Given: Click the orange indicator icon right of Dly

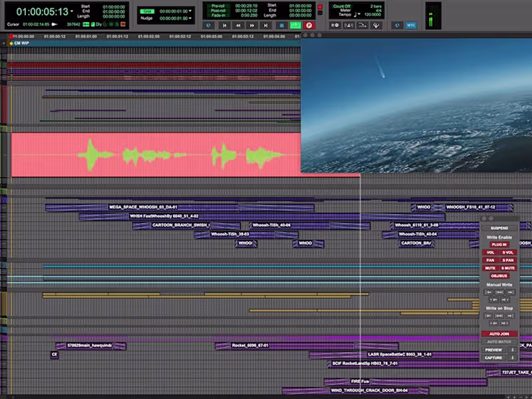Looking at the screenshot, I should tap(123, 25).
